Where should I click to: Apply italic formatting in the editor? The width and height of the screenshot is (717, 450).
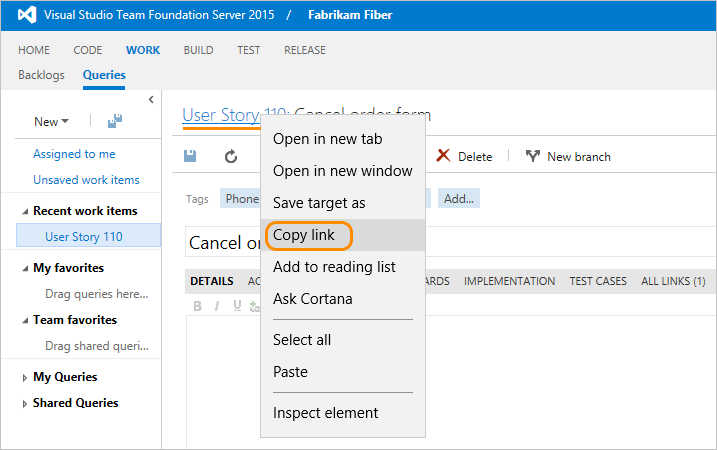point(217,306)
